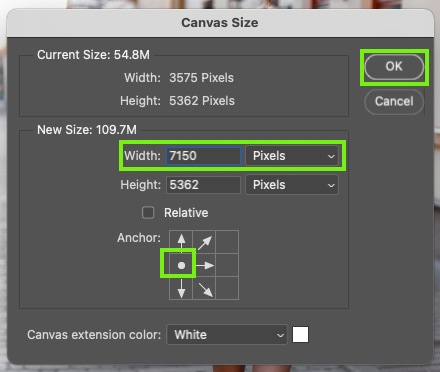
Task: Confirm with the OK button
Action: point(394,67)
